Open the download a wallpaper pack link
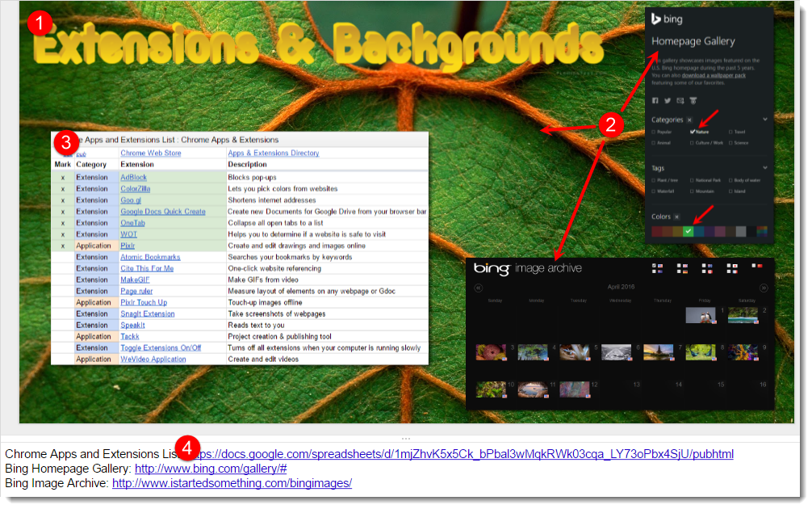Image resolution: width=812 pixels, height=509 pixels. coord(714,75)
